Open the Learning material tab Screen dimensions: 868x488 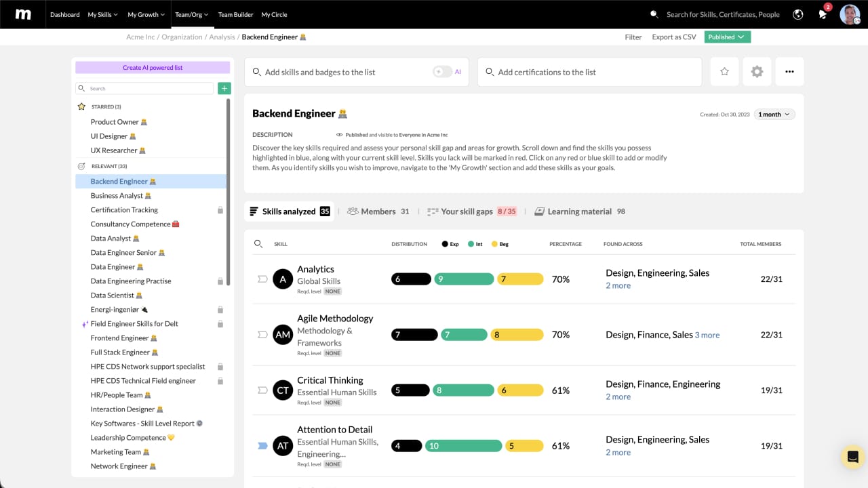point(579,211)
